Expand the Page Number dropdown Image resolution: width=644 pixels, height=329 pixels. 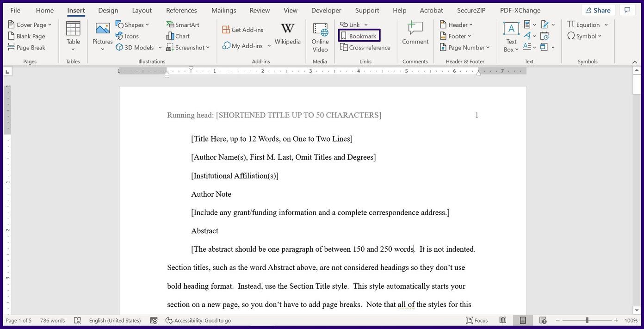488,47
